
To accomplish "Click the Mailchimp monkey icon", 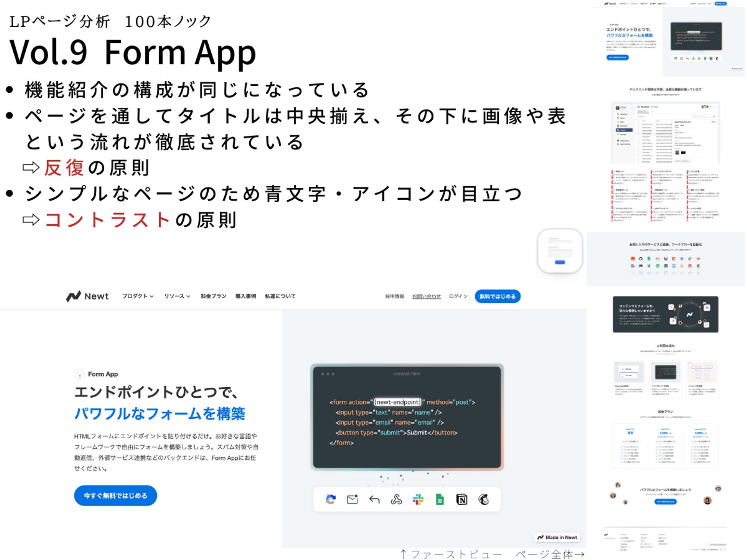I will [x=484, y=500].
